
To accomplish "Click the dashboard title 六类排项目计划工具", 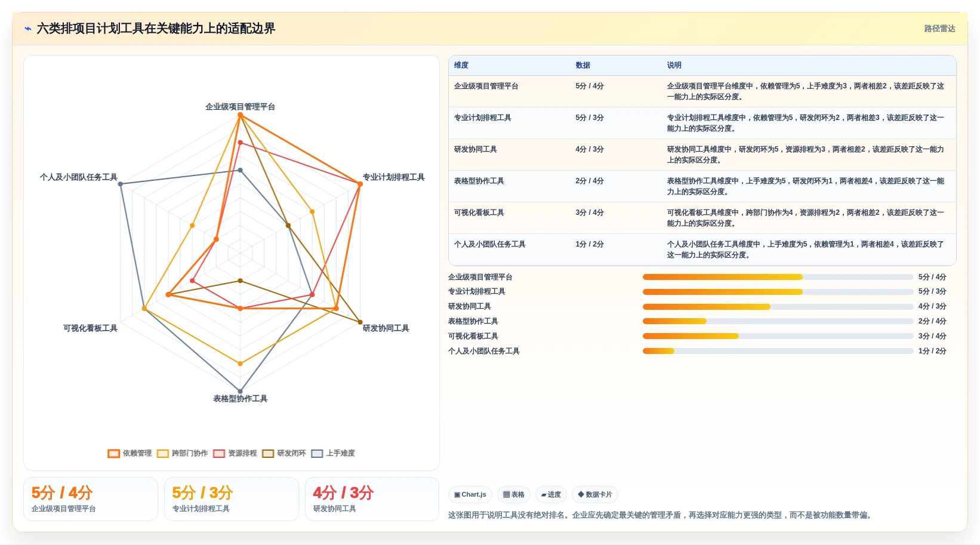I will coord(156,29).
